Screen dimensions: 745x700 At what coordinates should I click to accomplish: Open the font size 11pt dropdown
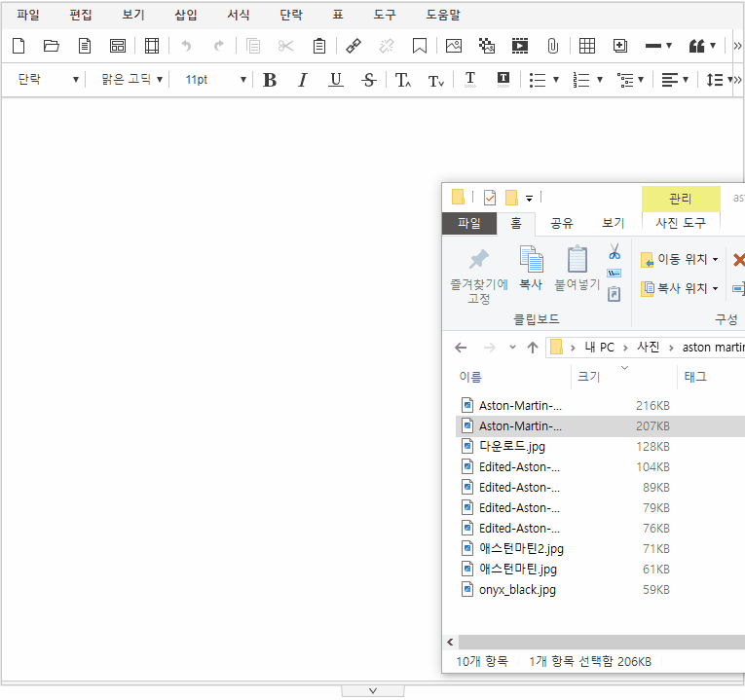[x=215, y=80]
